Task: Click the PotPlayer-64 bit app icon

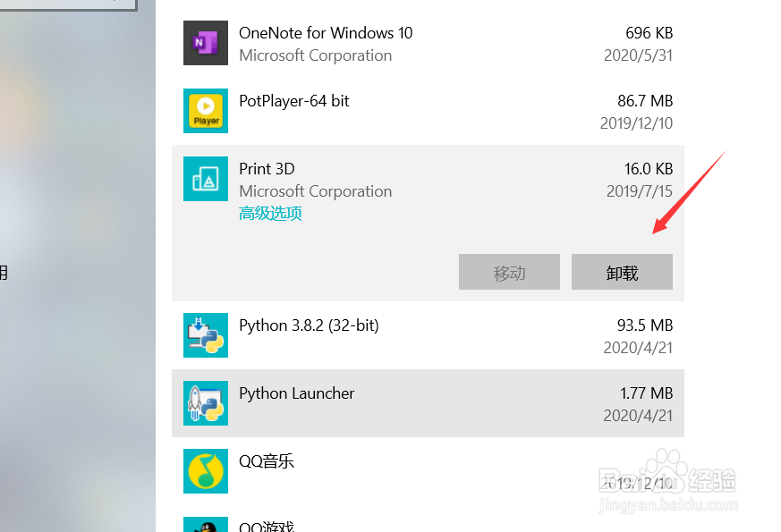Action: (x=206, y=111)
